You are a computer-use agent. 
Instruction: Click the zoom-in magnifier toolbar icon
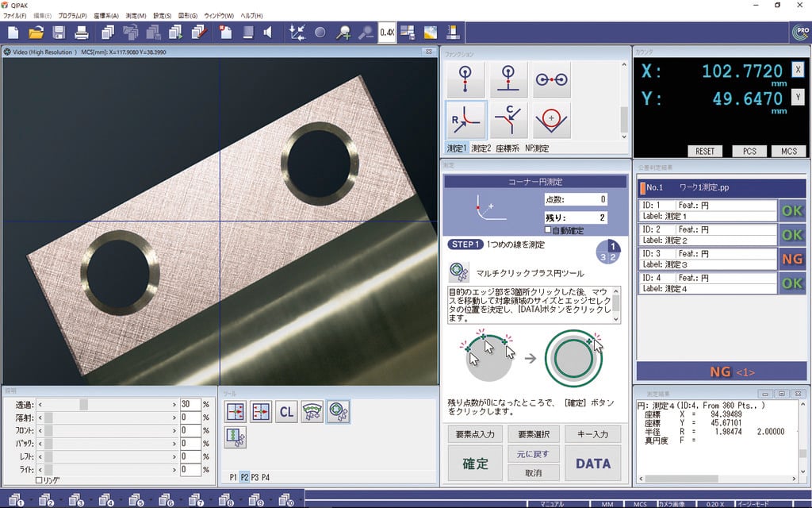343,33
